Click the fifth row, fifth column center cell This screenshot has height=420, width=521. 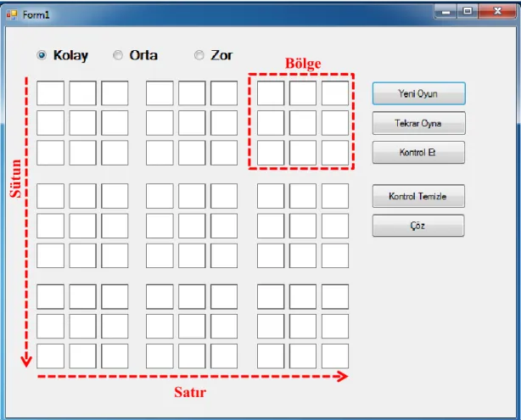[192, 226]
